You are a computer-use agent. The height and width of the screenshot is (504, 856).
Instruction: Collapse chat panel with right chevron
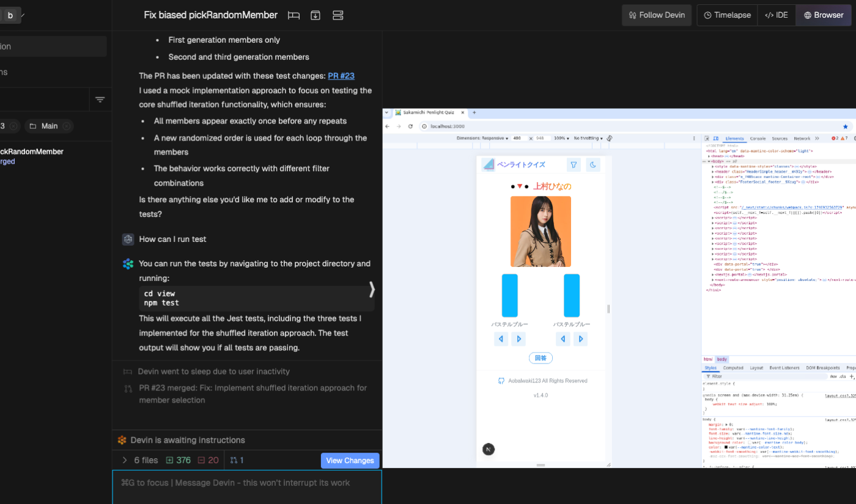[x=372, y=289]
